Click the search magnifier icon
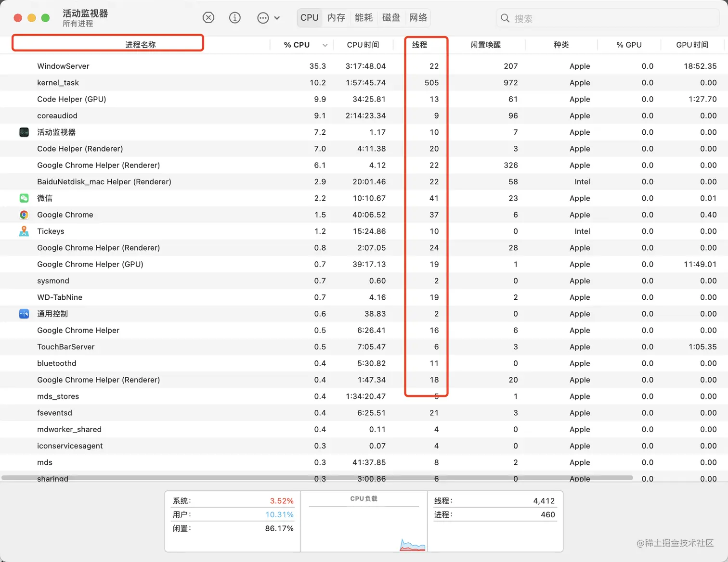Image resolution: width=728 pixels, height=562 pixels. [505, 18]
